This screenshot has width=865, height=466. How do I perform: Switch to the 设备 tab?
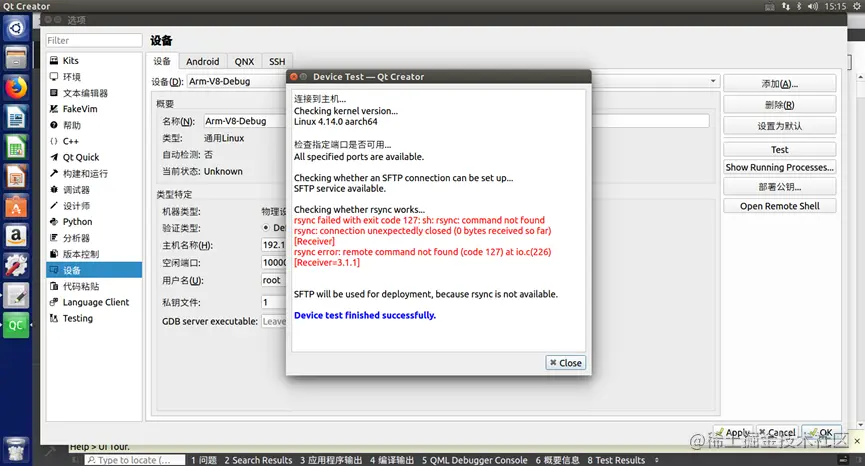coord(162,61)
